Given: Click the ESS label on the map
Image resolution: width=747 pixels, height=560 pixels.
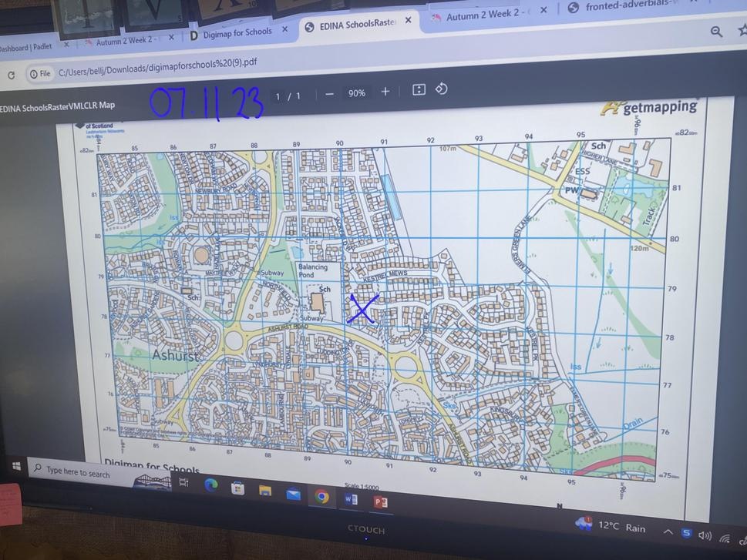Looking at the screenshot, I should (x=583, y=171).
